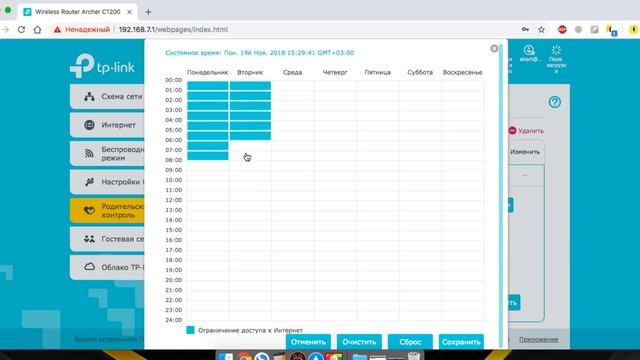The width and height of the screenshot is (640, 360).
Task: Click the guest network people icon
Action: (x=89, y=239)
